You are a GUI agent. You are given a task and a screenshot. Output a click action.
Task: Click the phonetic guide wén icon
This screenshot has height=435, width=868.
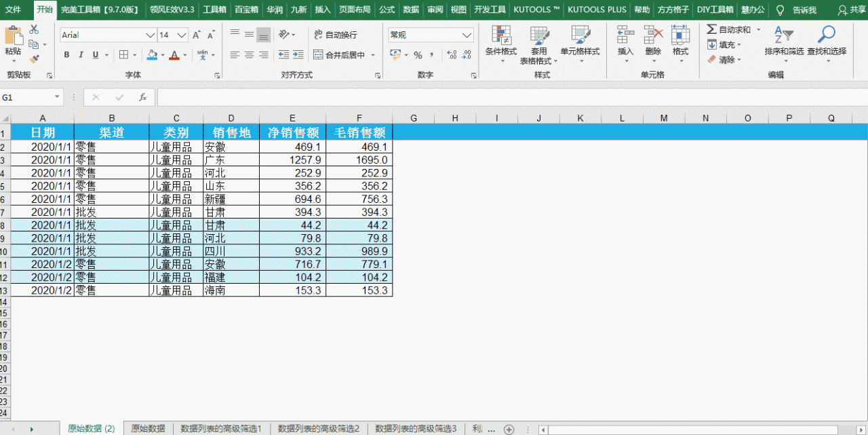pos(202,54)
